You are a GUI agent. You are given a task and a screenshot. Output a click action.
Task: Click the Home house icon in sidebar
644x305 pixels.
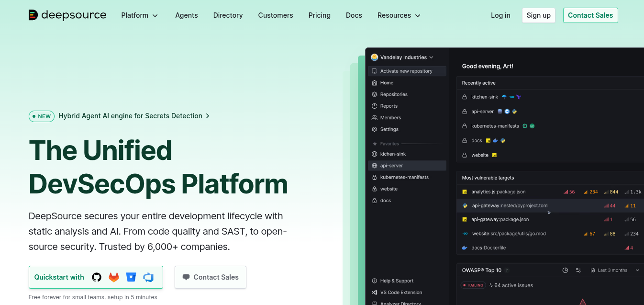pyautogui.click(x=375, y=83)
